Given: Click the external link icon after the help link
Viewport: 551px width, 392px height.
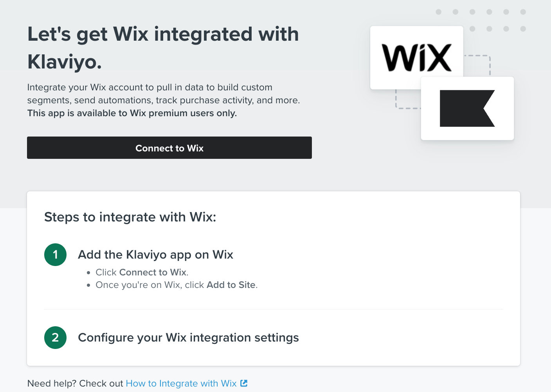Looking at the screenshot, I should (x=244, y=383).
